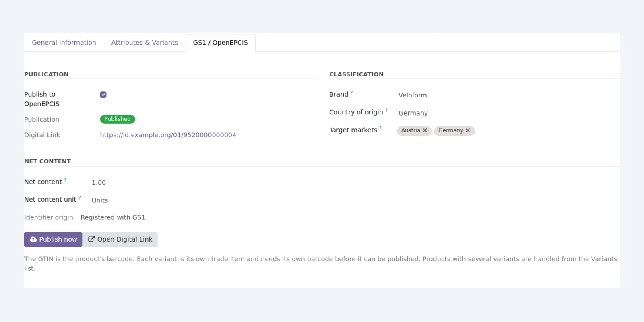The width and height of the screenshot is (644, 322).
Task: Click the Austria tag label
Action: 411,130
